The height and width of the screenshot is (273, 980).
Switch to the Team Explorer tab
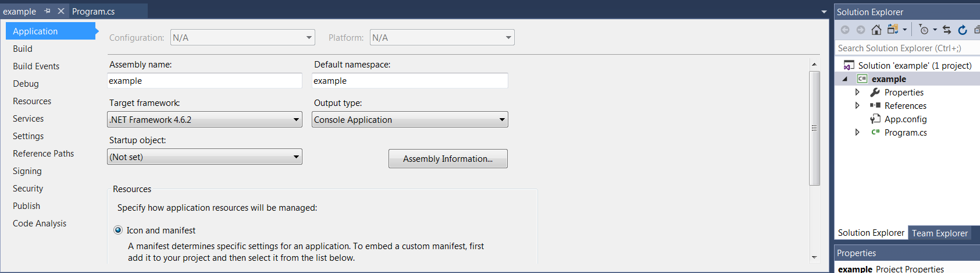939,233
